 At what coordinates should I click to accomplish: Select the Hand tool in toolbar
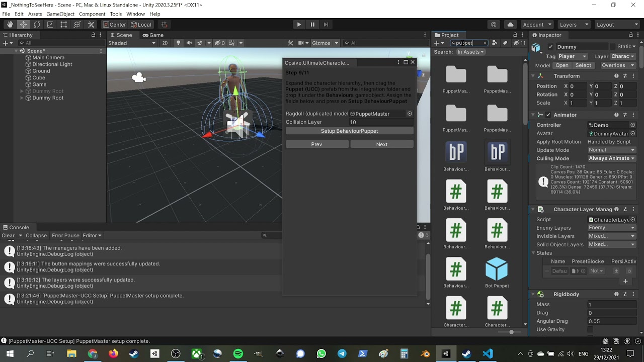(10, 25)
